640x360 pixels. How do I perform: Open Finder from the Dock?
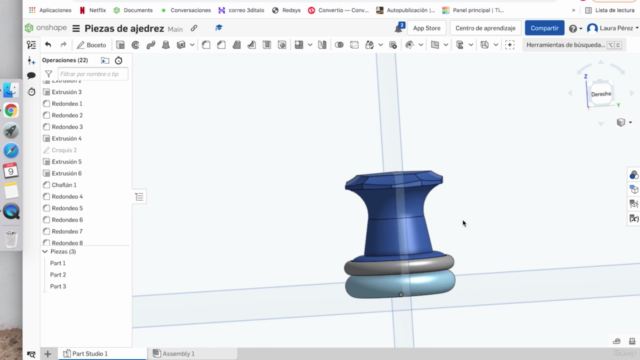pos(11,90)
